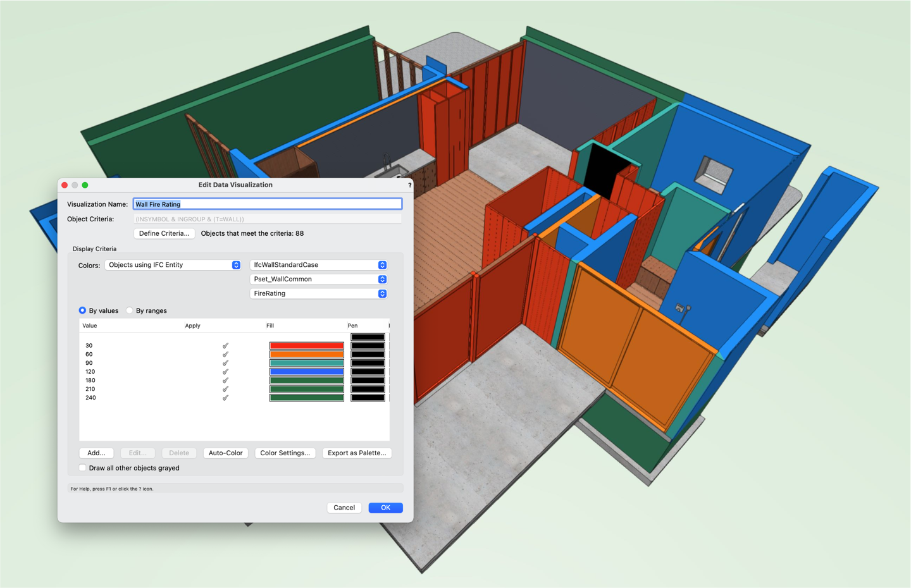
Task: Select the value 210 row text
Action: pos(90,389)
